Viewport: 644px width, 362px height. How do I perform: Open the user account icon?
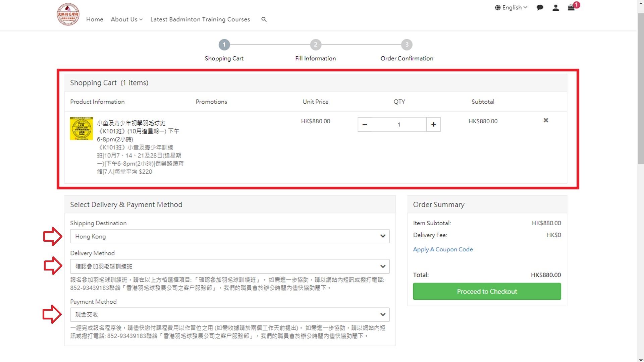[x=555, y=8]
